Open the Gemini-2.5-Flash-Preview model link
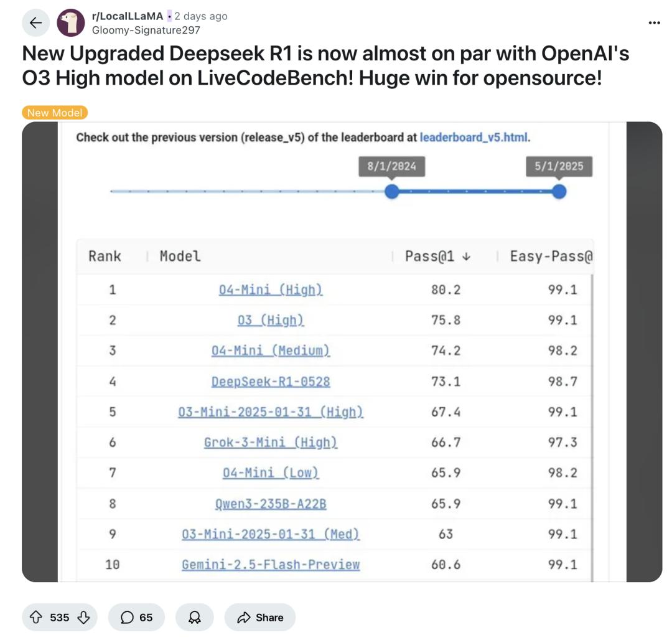 click(271, 564)
